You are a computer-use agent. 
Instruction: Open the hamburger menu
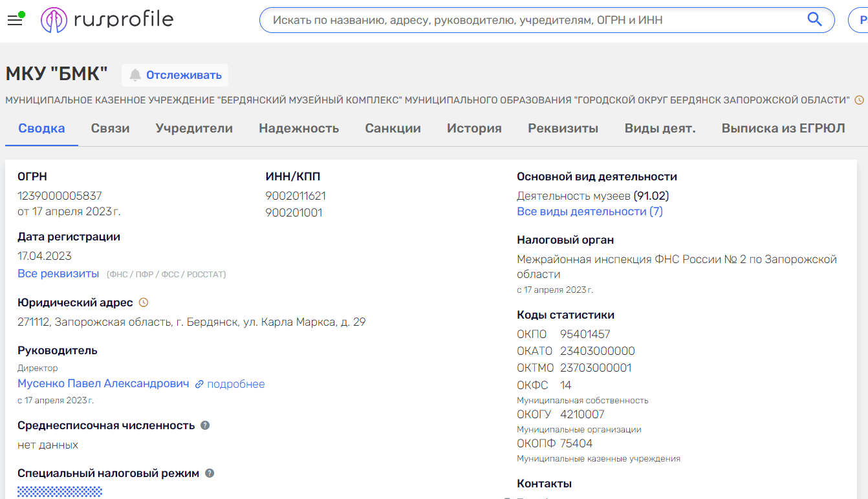pyautogui.click(x=15, y=20)
